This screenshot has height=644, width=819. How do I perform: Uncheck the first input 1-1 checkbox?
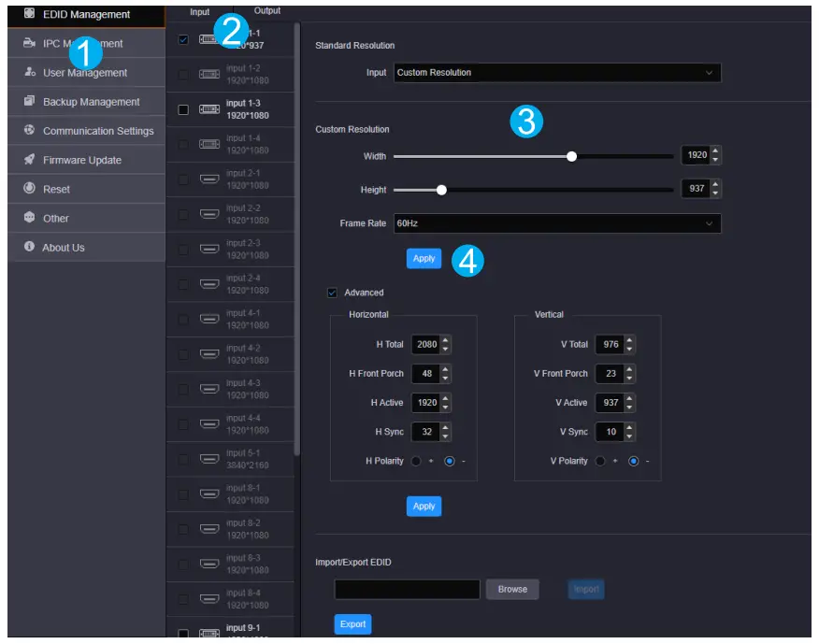click(x=183, y=39)
